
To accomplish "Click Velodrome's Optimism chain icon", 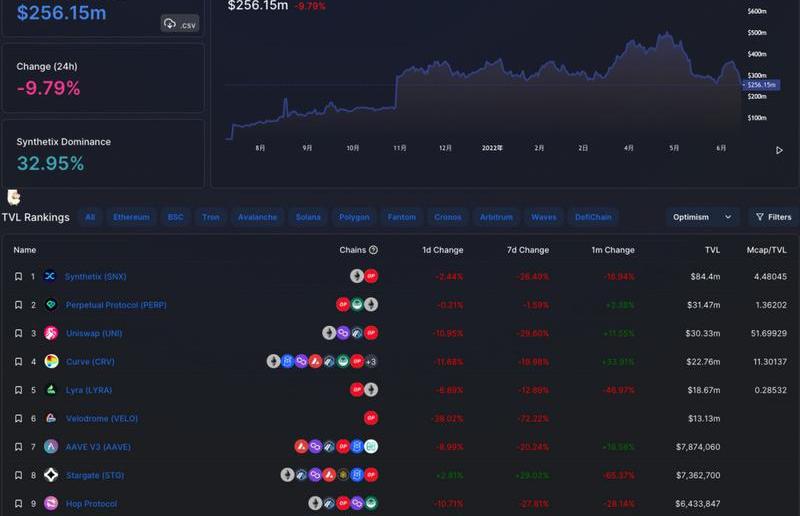I will pos(371,418).
